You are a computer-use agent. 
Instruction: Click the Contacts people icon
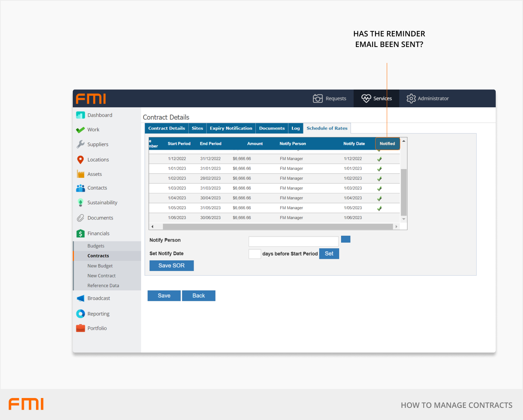click(80, 188)
